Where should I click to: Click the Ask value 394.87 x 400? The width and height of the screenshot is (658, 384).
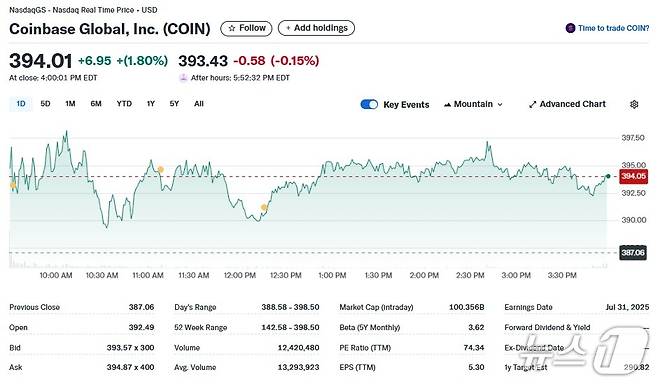[131, 367]
